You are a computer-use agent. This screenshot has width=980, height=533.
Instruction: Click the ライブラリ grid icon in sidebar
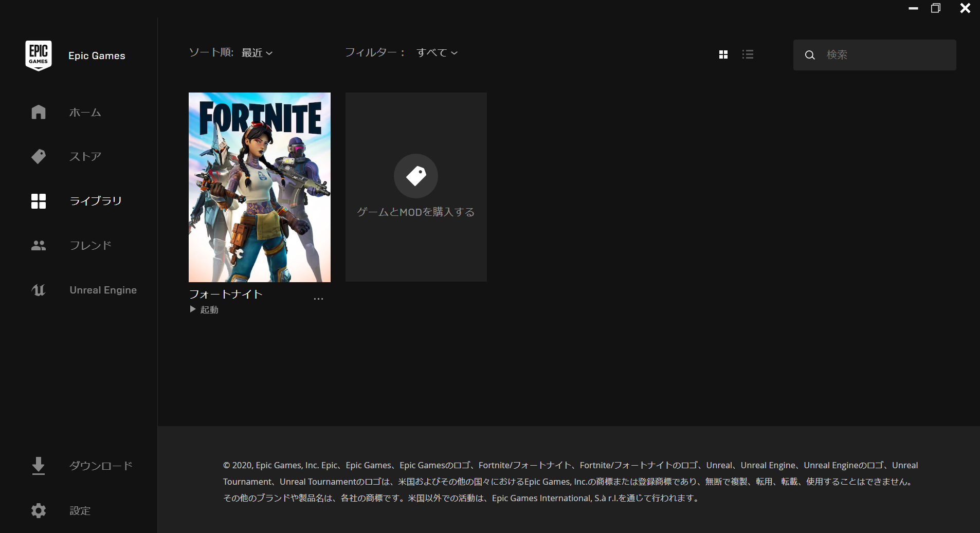(39, 201)
